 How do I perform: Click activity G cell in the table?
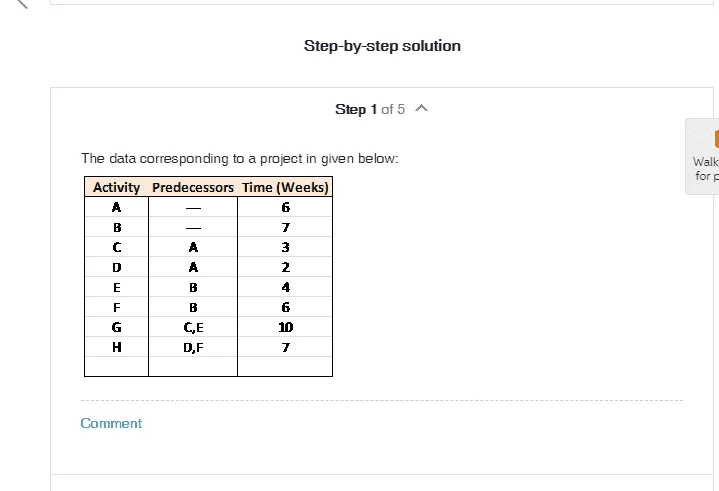pyautogui.click(x=116, y=327)
